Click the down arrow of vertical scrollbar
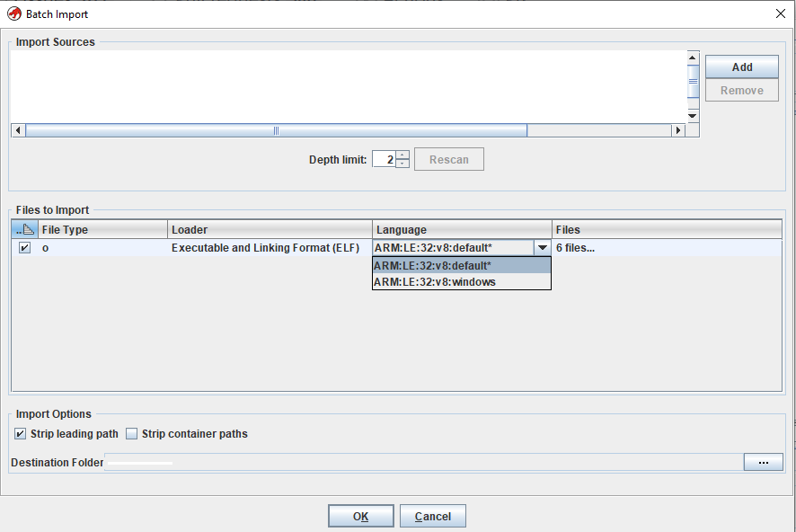This screenshot has height=532, width=796. (x=693, y=116)
